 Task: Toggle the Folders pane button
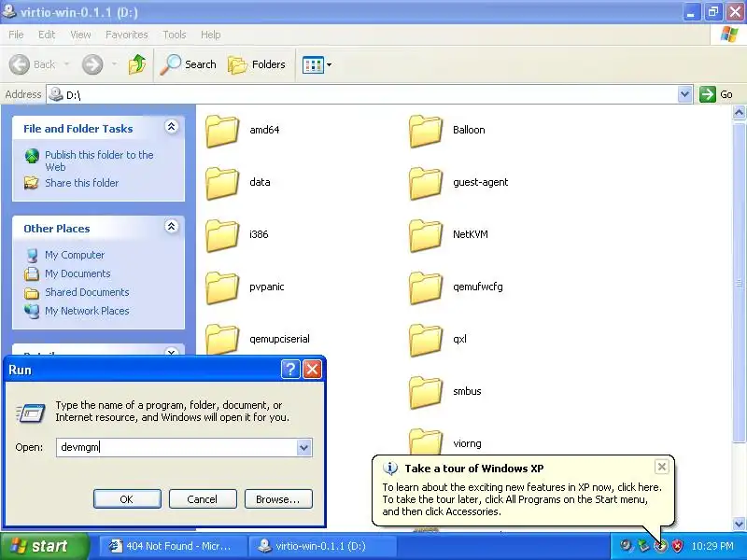click(x=257, y=64)
